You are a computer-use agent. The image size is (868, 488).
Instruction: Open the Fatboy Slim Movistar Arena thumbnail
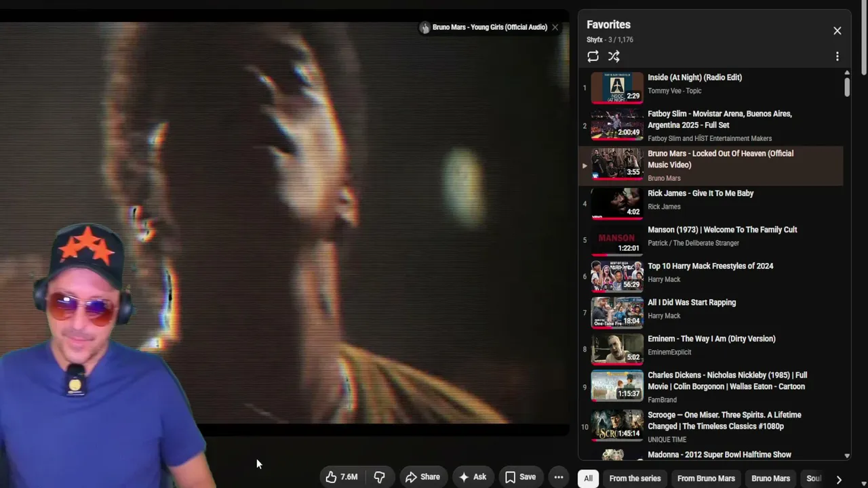coord(616,125)
